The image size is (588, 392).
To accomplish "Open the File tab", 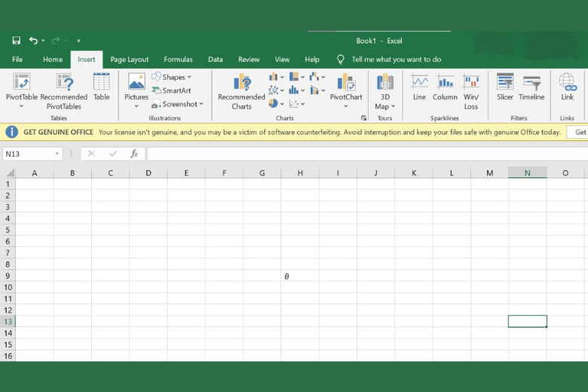I will click(17, 60).
